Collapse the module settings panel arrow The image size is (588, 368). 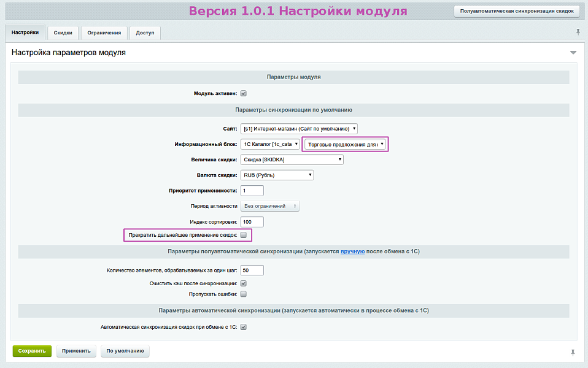pos(573,53)
